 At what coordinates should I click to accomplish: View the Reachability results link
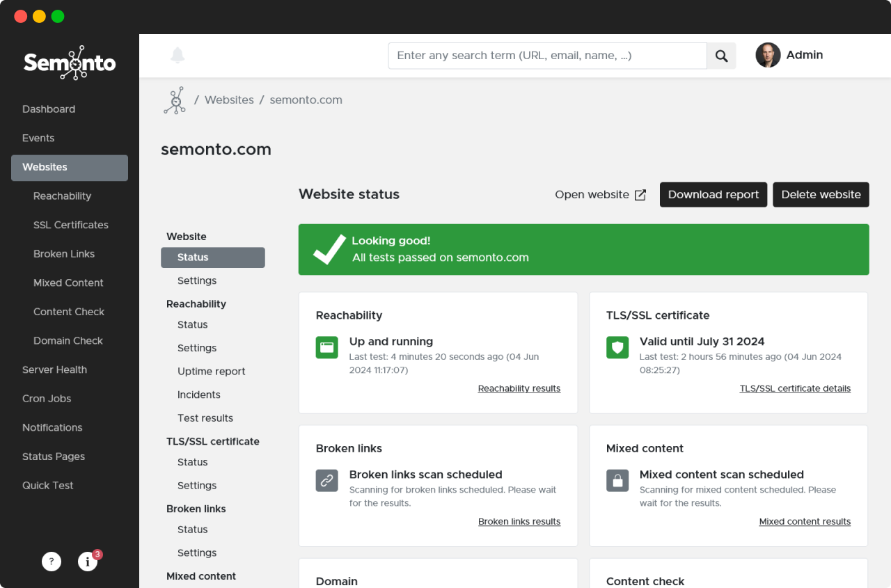(x=519, y=389)
